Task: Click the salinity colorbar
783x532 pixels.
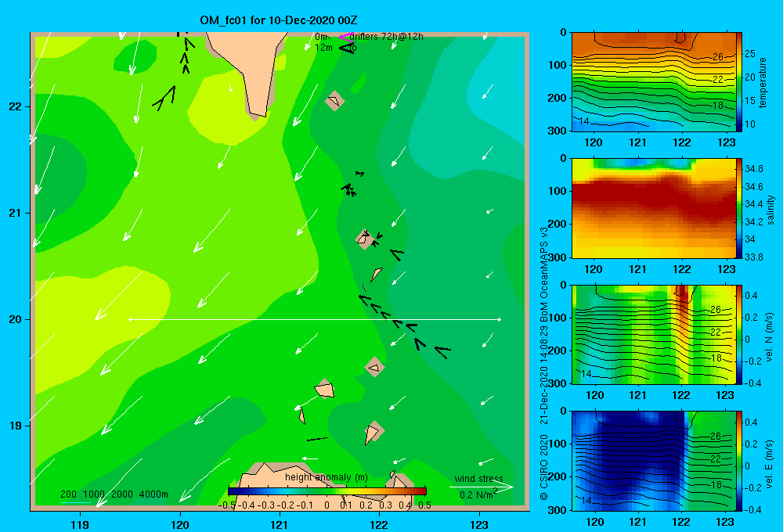Action: (x=738, y=208)
